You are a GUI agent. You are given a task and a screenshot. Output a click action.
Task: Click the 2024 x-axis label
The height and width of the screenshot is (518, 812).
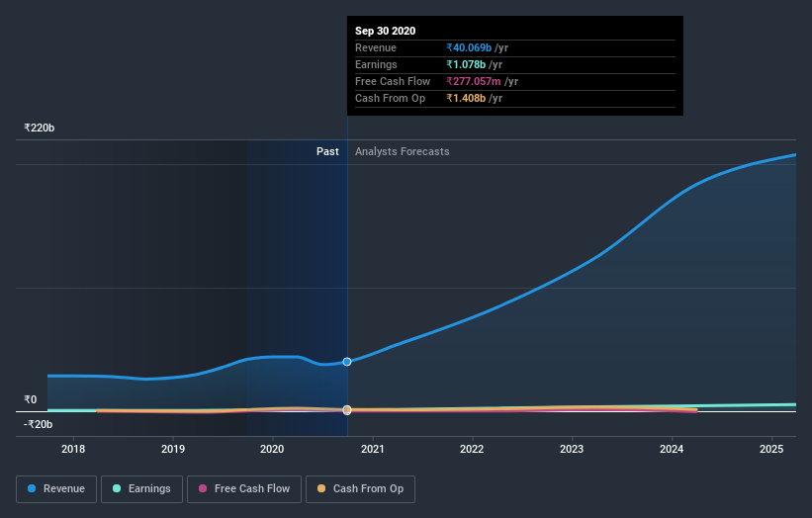pyautogui.click(x=672, y=449)
